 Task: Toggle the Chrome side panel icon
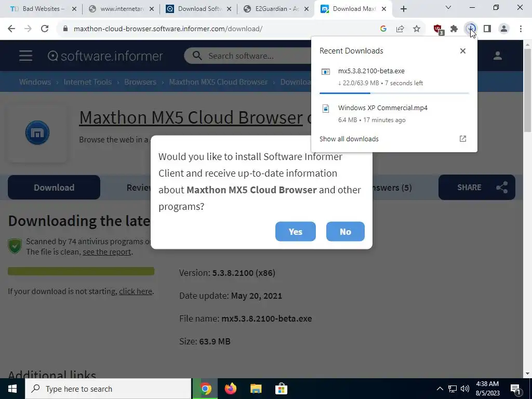pos(487,29)
